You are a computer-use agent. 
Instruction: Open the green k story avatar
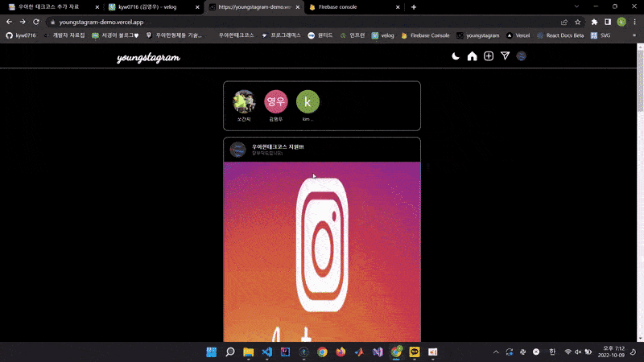(x=308, y=101)
